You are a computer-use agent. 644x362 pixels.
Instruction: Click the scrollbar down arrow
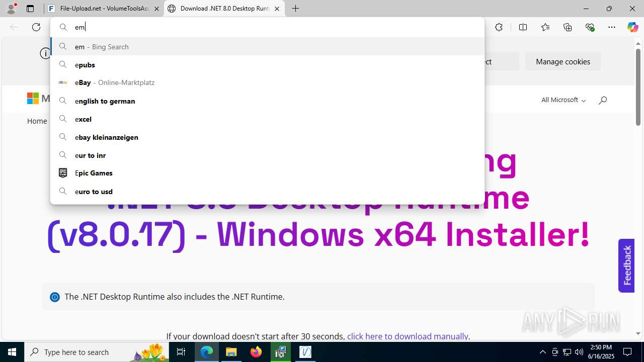coord(638,333)
